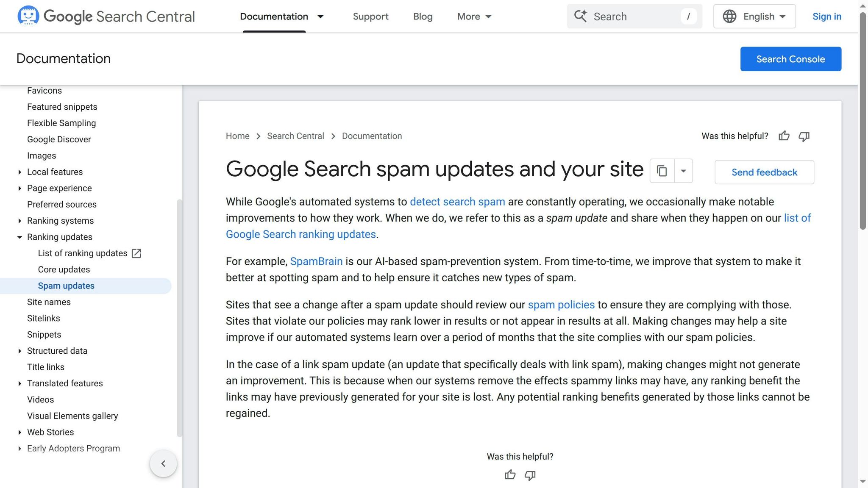Image resolution: width=868 pixels, height=488 pixels.
Task: Open the copy page options dropdown arrow
Action: point(683,171)
